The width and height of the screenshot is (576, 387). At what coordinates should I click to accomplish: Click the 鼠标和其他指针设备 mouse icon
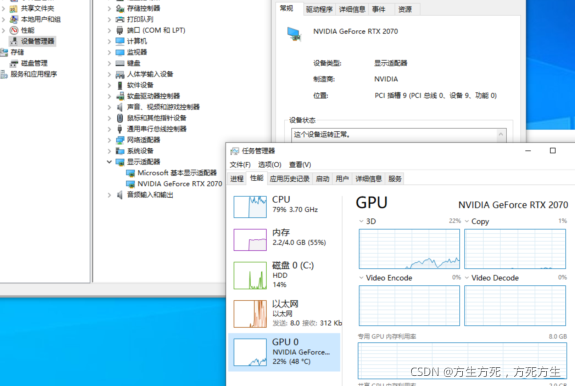pyautogui.click(x=120, y=118)
